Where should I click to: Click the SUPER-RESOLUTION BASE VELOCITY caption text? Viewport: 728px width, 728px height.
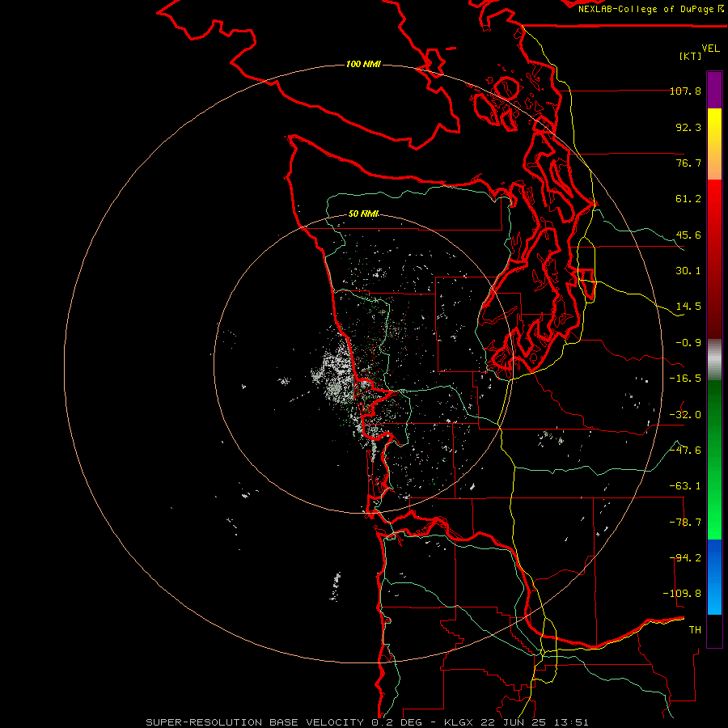255,722
